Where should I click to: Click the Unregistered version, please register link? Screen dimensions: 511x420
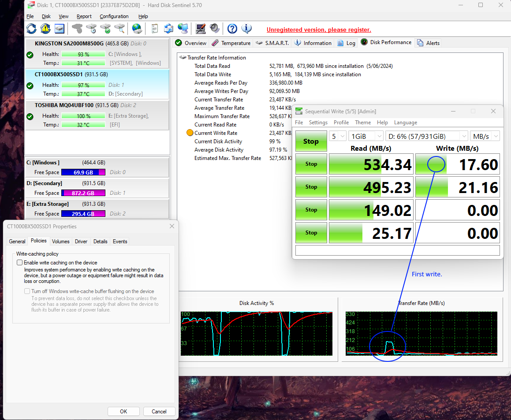319,30
